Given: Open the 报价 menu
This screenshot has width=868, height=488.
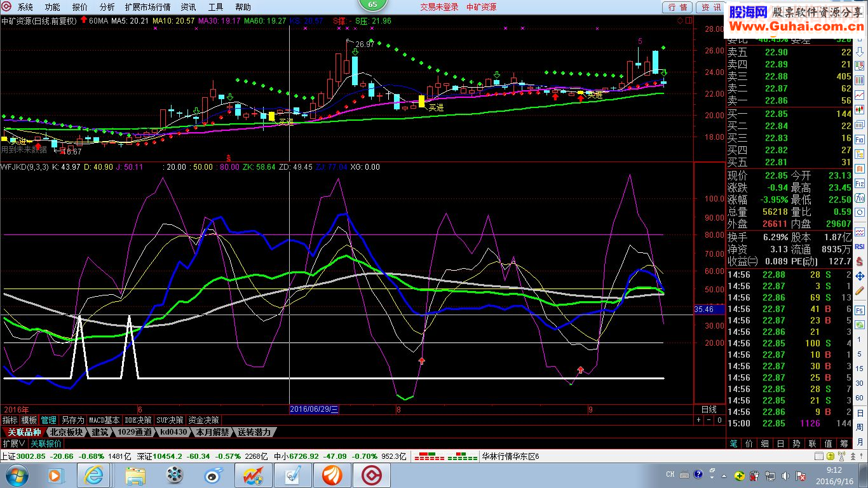Looking at the screenshot, I should click(80, 7).
